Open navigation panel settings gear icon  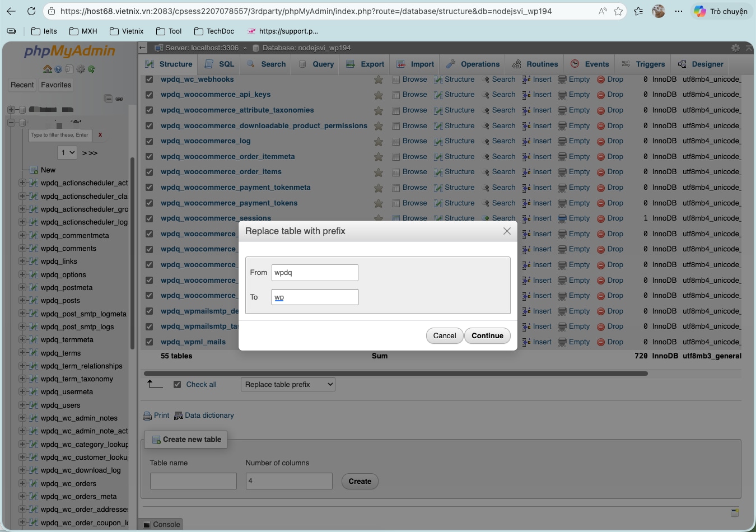coord(81,69)
